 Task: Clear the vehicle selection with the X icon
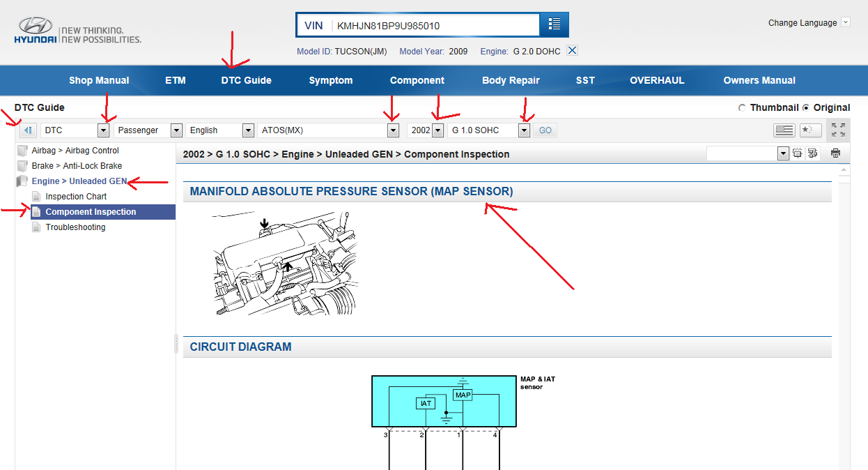[x=572, y=50]
